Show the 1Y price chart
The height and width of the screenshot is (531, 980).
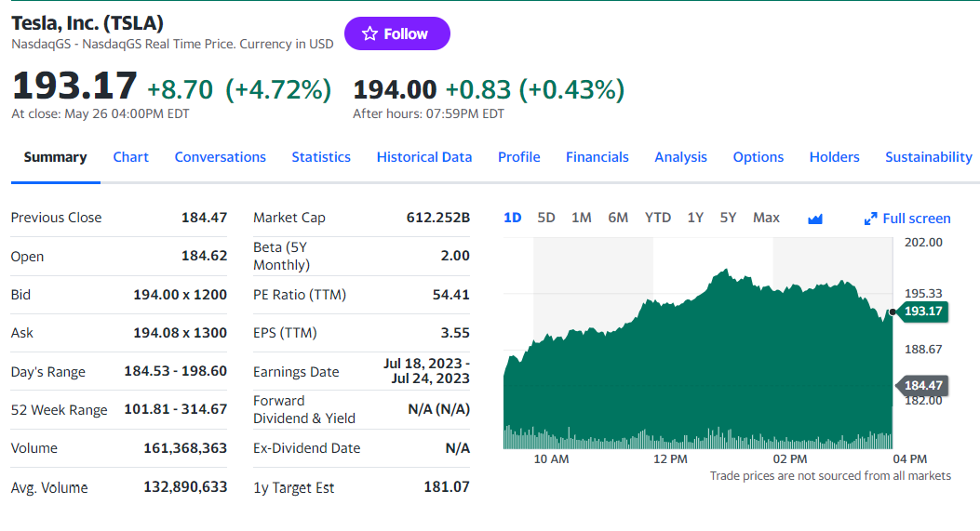pos(695,218)
